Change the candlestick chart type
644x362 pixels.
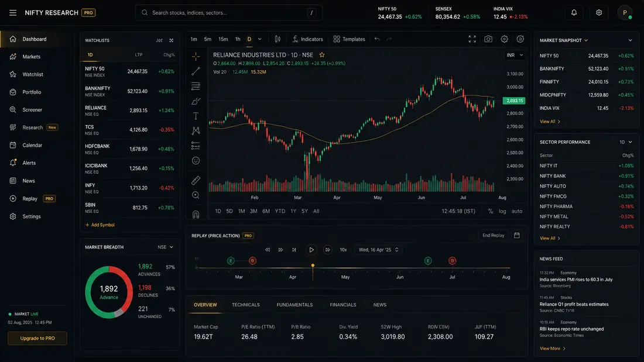pos(278,39)
